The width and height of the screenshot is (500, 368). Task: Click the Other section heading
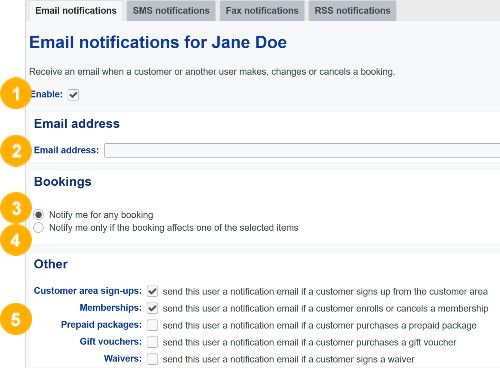coord(51,264)
